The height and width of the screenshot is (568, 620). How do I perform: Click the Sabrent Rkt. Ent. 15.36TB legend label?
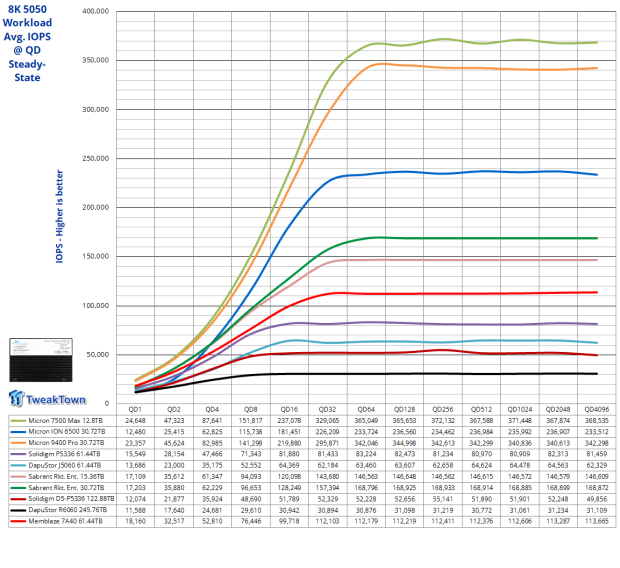click(66, 476)
